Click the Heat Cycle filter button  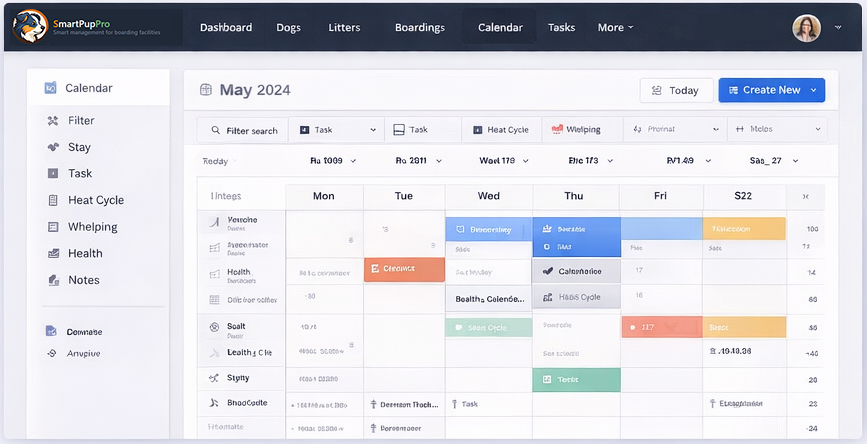tap(501, 130)
